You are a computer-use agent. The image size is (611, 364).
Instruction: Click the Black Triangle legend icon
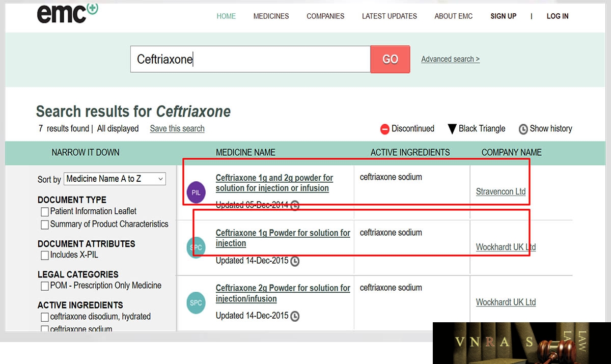pos(452,129)
